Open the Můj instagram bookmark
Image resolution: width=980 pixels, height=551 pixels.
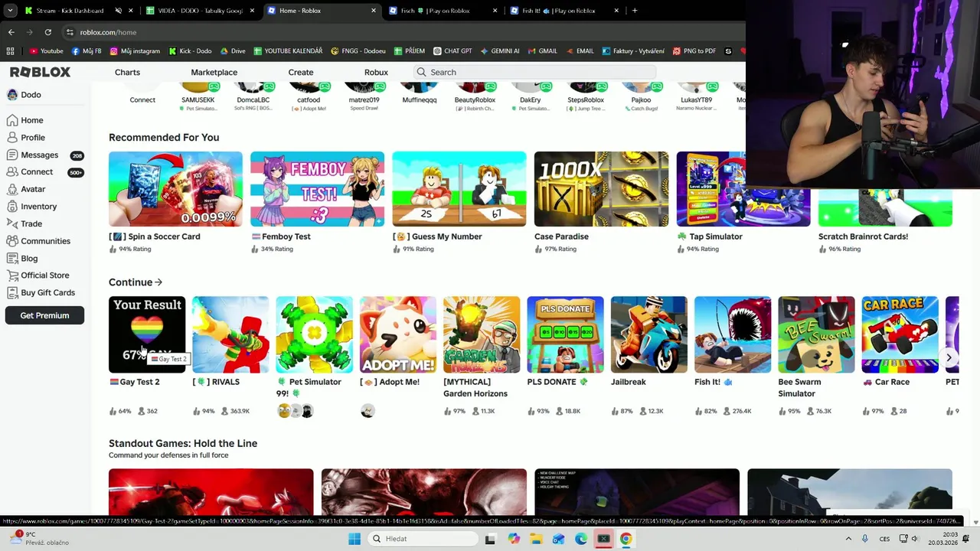(x=135, y=51)
